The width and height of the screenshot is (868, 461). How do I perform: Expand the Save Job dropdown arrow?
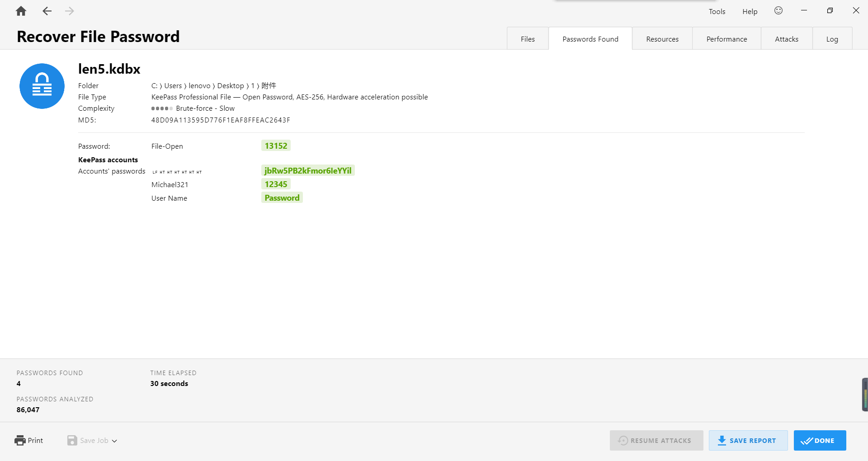coord(114,441)
